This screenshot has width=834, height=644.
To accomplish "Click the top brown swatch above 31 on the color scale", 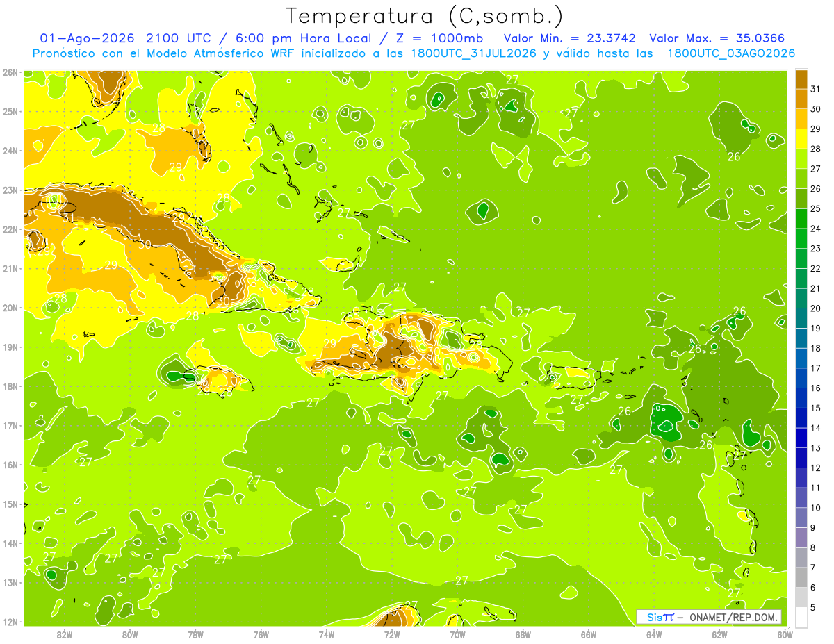I will (801, 79).
